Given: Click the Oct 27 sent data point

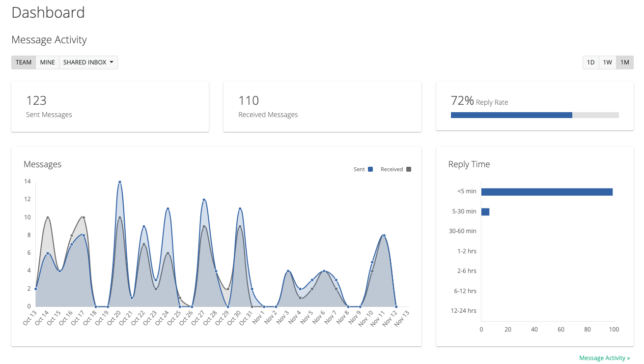Looking at the screenshot, I should coord(204,200).
